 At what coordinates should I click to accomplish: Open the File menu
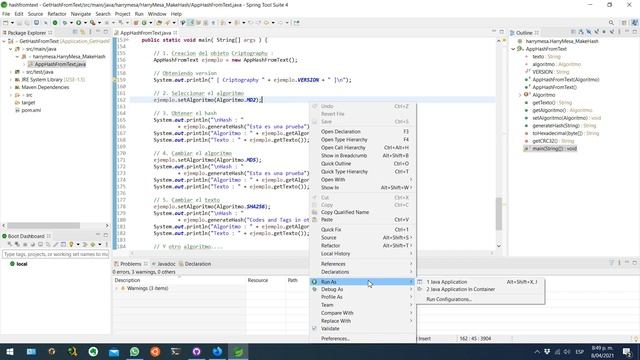click(x=6, y=14)
